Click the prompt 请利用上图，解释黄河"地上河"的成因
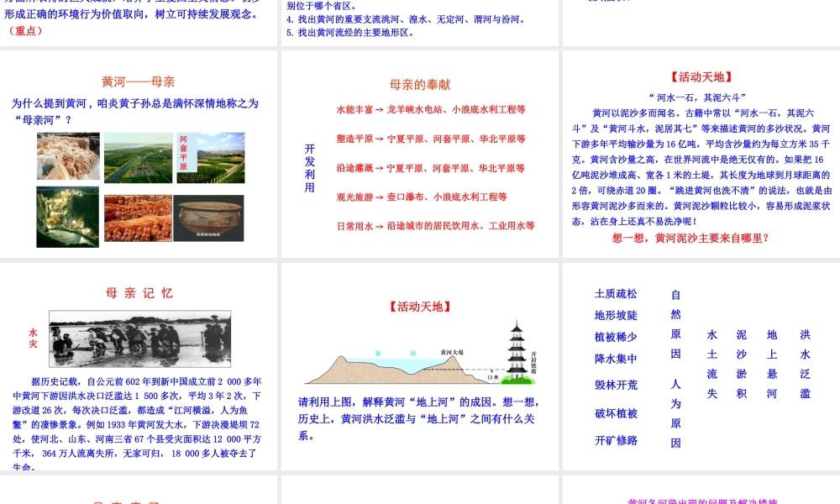 [419, 419]
